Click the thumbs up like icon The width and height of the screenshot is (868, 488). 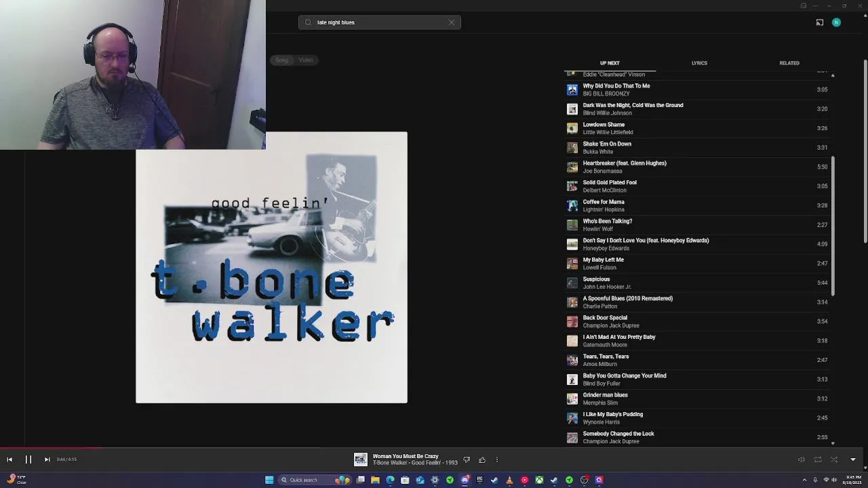coord(482,460)
